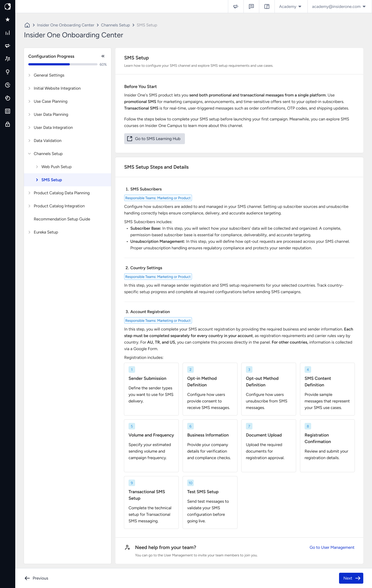This screenshot has height=588, width=372.
Task: Select the Test SMS Setup card
Action: pos(210,502)
